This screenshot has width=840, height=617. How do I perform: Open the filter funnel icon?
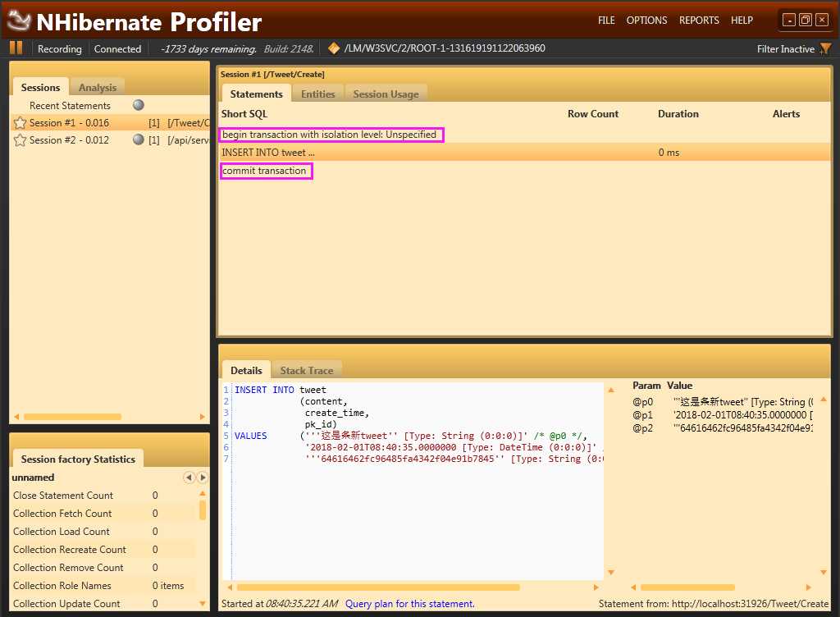[825, 48]
